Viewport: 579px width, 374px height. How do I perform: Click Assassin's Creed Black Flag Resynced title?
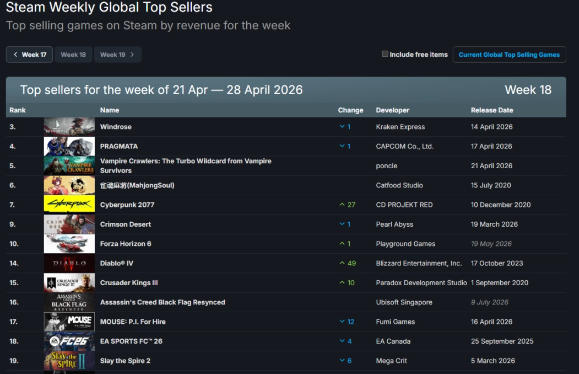point(162,302)
